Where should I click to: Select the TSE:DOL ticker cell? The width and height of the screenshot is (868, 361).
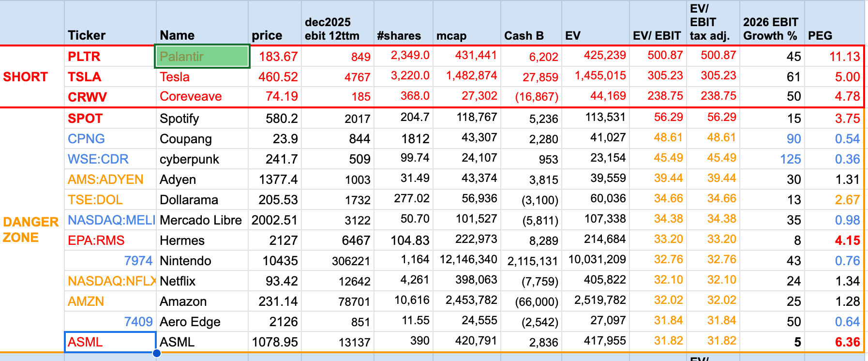pos(110,200)
